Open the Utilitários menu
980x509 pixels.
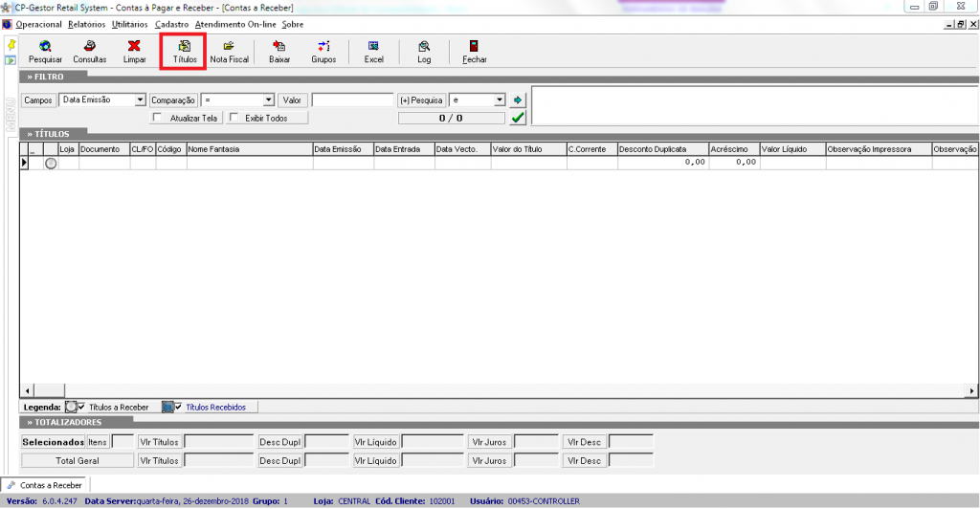pos(130,24)
